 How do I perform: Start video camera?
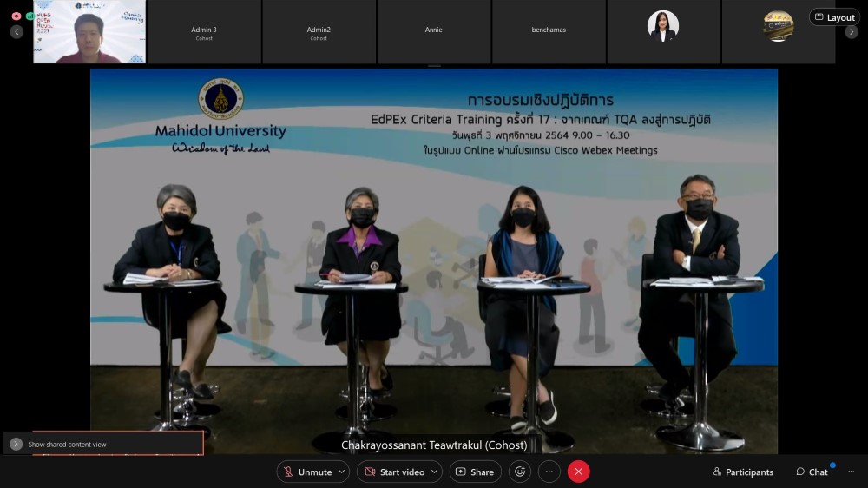(x=394, y=472)
